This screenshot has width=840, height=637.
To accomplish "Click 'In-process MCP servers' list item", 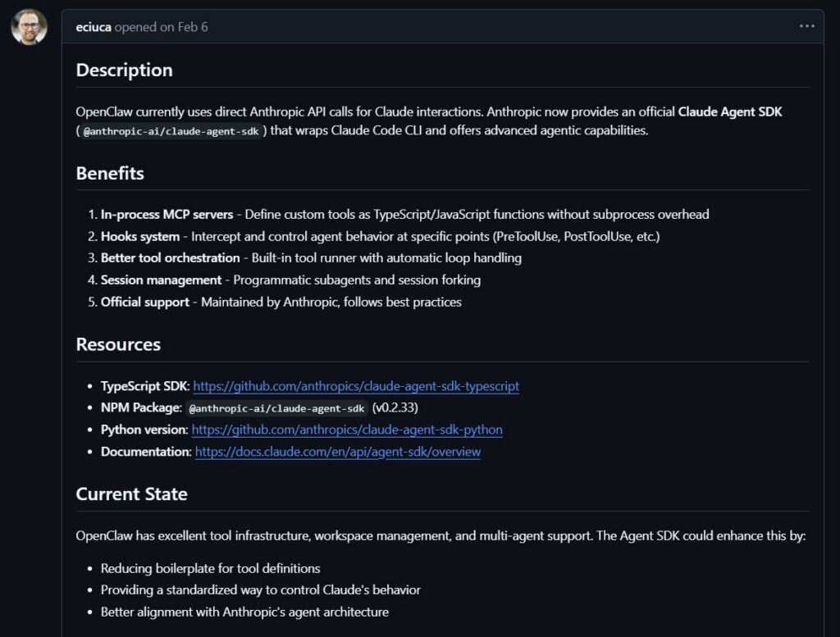I will click(404, 215).
